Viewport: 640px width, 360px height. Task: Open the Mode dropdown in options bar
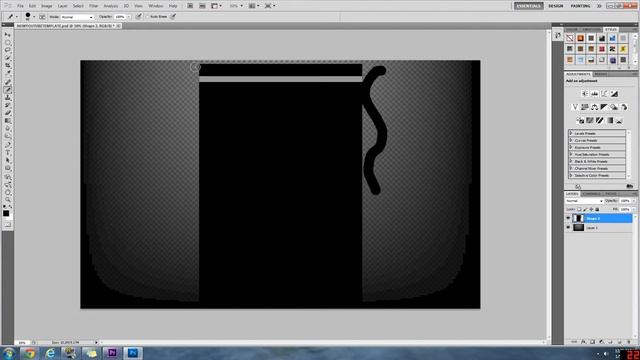[x=77, y=17]
